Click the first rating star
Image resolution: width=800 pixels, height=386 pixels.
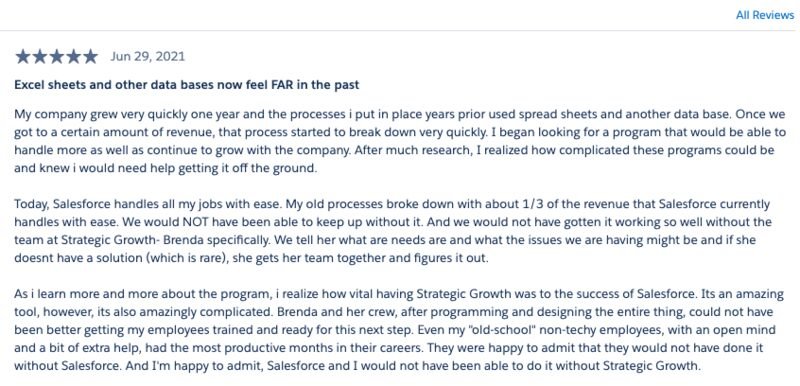pyautogui.click(x=23, y=56)
